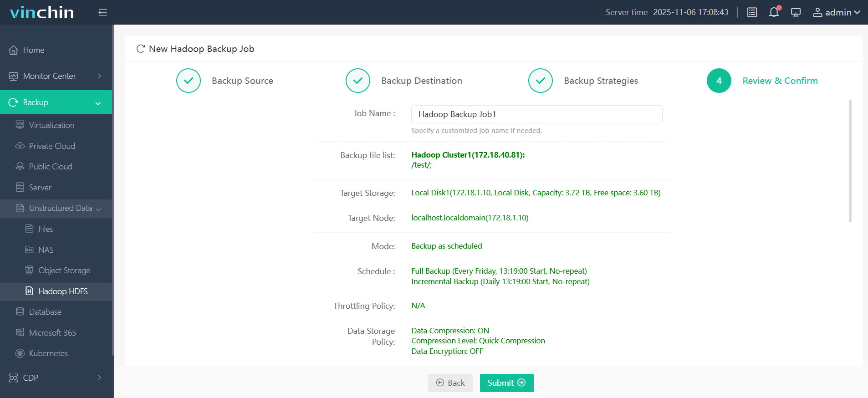Screen dimensions: 868x398
Task: Select Object Storage in the sidebar
Action: point(64,270)
